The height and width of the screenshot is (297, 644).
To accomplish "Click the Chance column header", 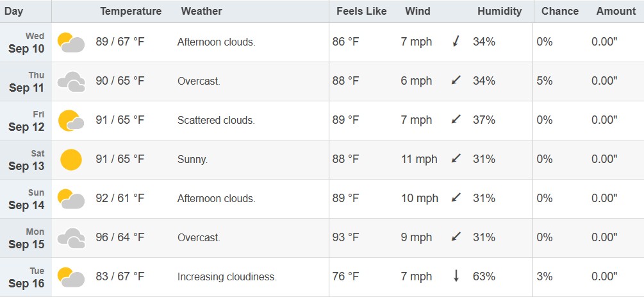I will click(560, 11).
